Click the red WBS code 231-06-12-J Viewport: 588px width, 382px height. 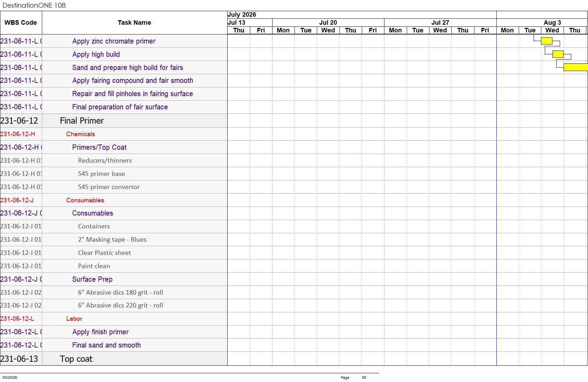pyautogui.click(x=17, y=200)
